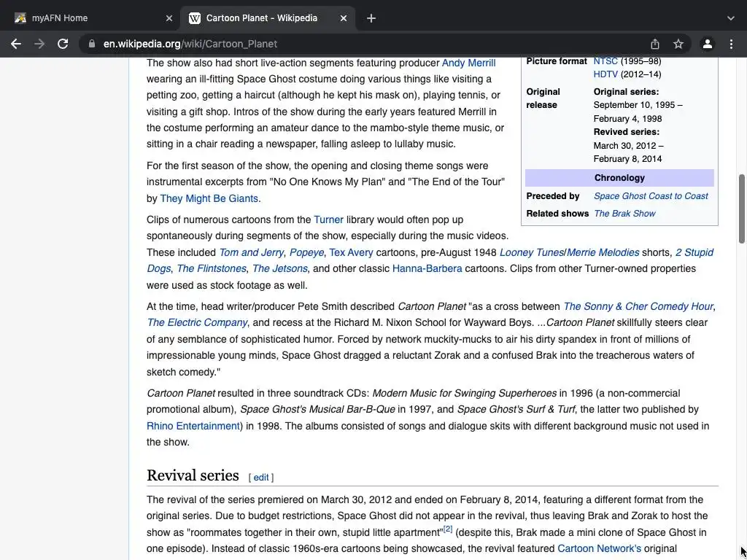Image resolution: width=747 pixels, height=560 pixels.
Task: Follow the Tex Avery link
Action: (x=351, y=252)
